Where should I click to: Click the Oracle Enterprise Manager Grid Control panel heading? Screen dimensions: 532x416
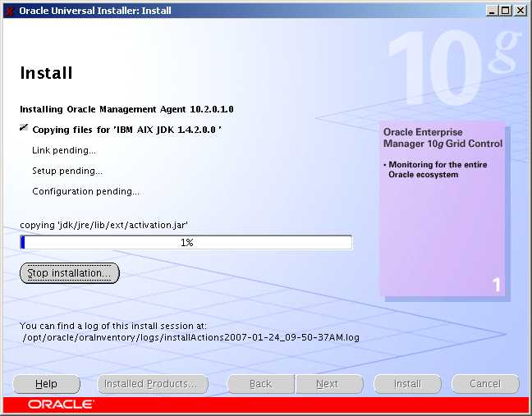tap(443, 138)
